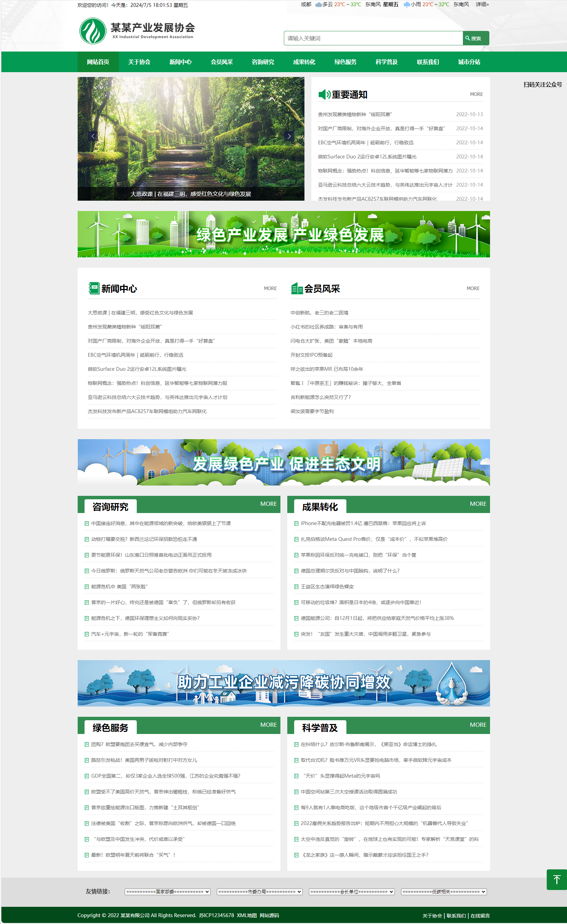
Task: Open the 城市分站 nav item
Action: 469,62
